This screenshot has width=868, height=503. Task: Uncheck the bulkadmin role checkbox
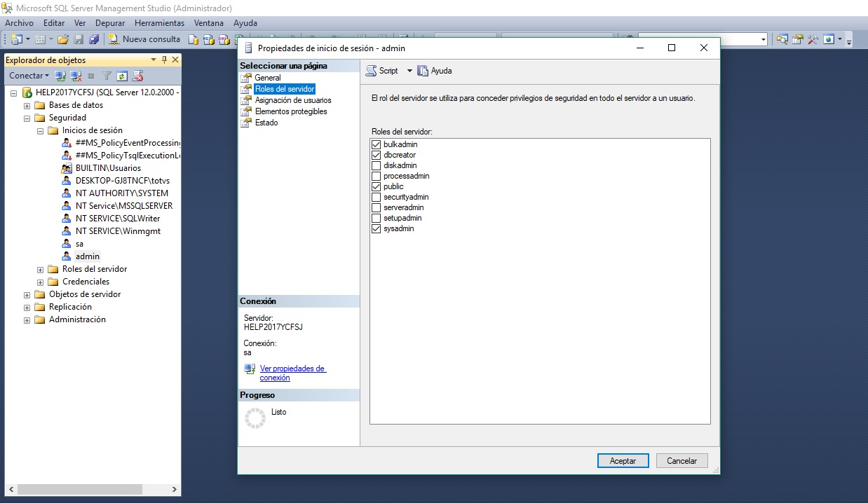pos(377,144)
